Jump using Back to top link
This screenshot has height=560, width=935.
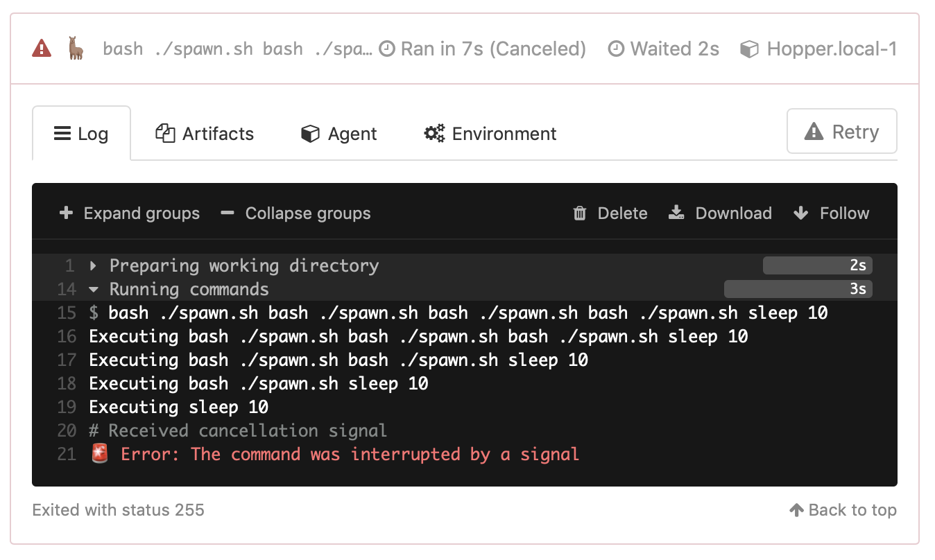click(x=843, y=510)
